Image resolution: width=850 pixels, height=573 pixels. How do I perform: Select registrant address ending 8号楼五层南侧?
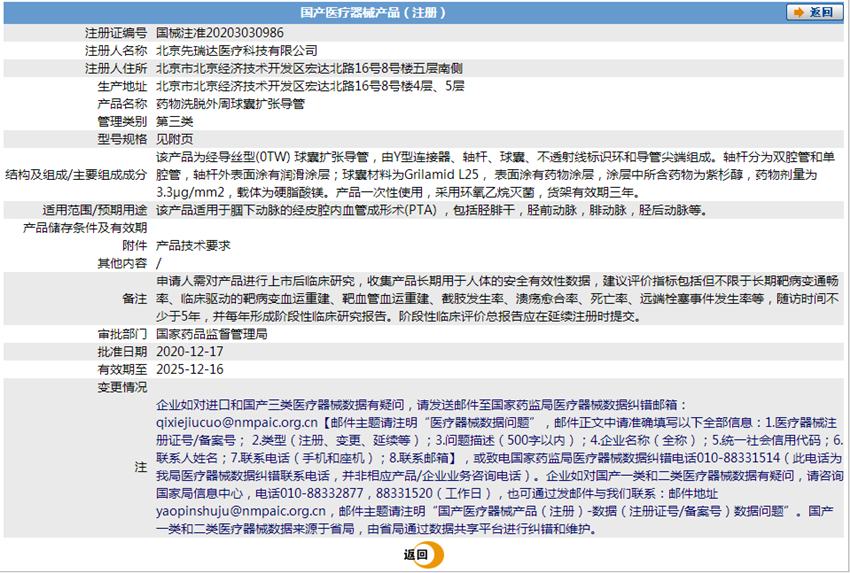[309, 68]
